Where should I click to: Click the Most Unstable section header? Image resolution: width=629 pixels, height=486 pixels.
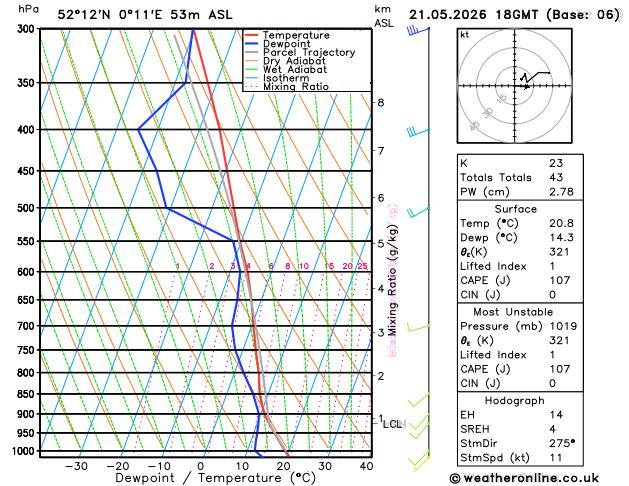[x=513, y=312]
